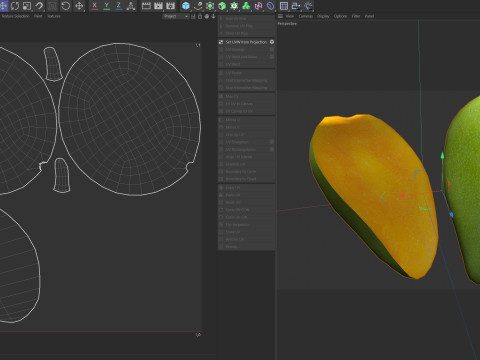Click the Mirror U command
The image size is (480, 360).
(246, 120)
